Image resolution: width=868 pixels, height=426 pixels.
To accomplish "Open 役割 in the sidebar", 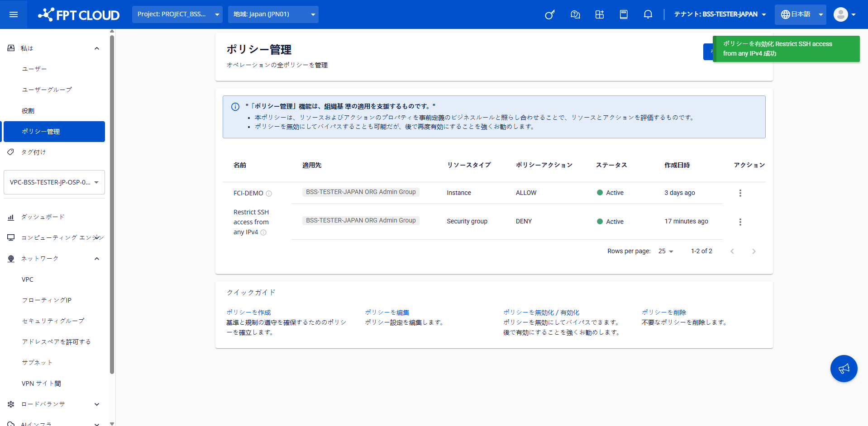I will [28, 111].
